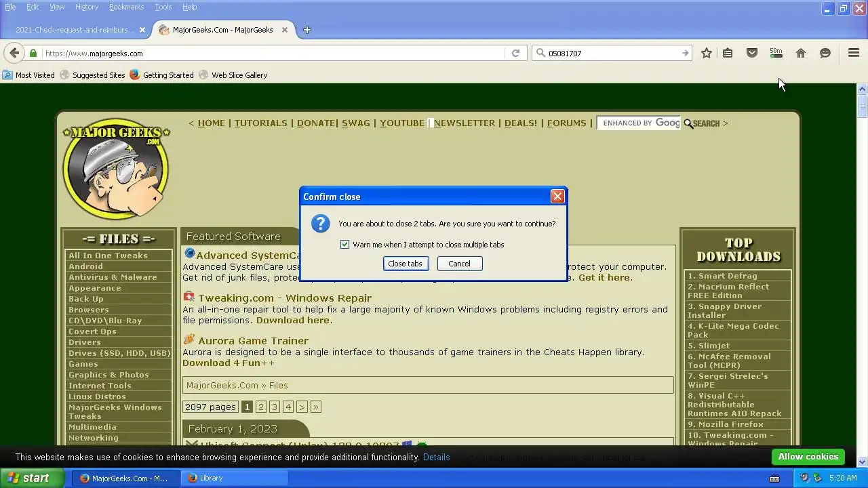Click the page vertical scrollbar thumb
868x488 pixels.
pyautogui.click(x=863, y=107)
